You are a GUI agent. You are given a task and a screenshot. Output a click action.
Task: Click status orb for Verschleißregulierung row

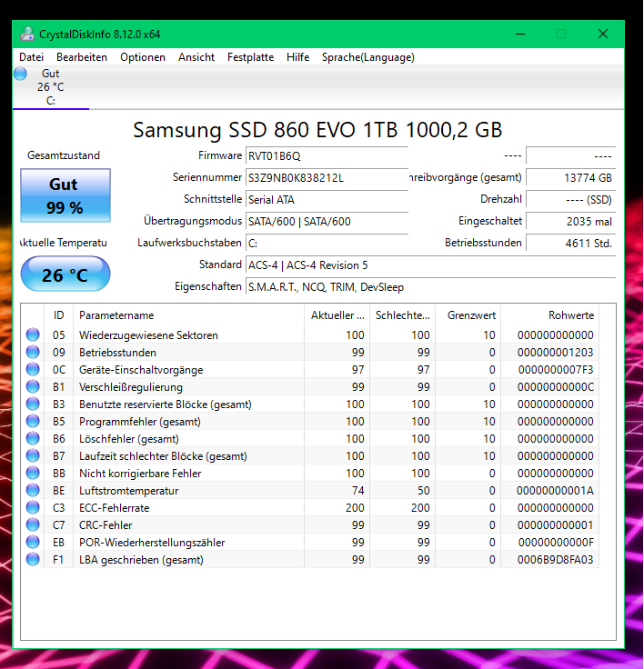pyautogui.click(x=33, y=386)
